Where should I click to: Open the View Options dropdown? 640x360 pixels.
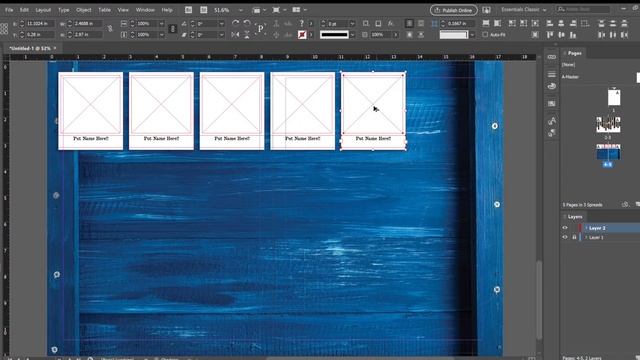[x=259, y=10]
